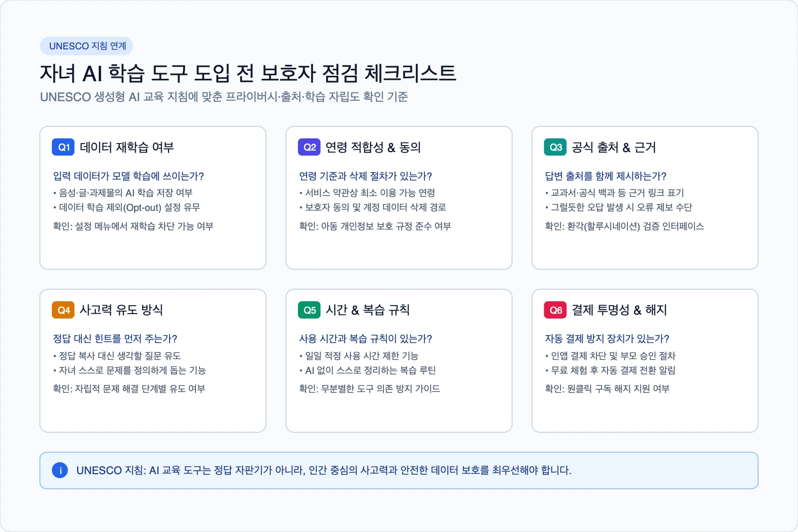Click '확인: 설정 메뉴에서 재학습 차단 가능 여부'
The image size is (798, 532).
133,226
